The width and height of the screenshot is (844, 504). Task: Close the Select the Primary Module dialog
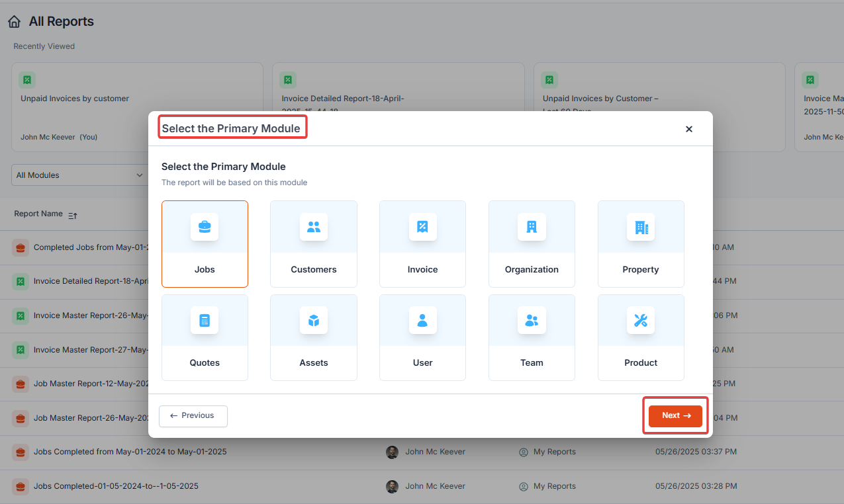689,129
